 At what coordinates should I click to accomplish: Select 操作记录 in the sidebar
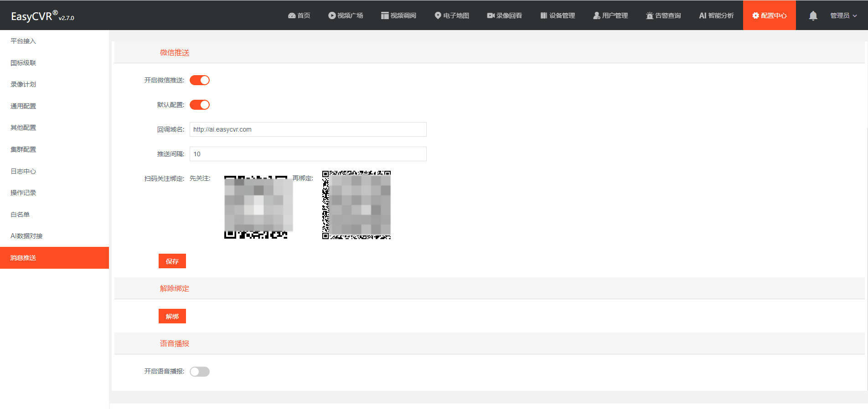tap(55, 193)
